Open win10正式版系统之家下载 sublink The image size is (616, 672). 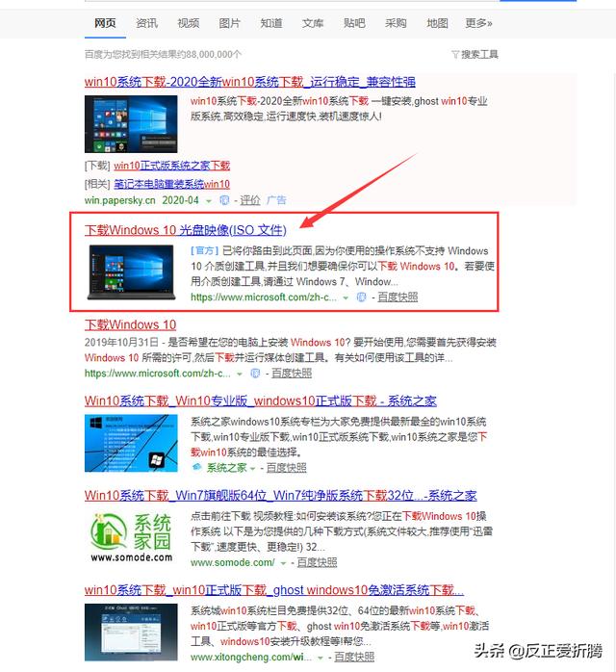[171, 166]
